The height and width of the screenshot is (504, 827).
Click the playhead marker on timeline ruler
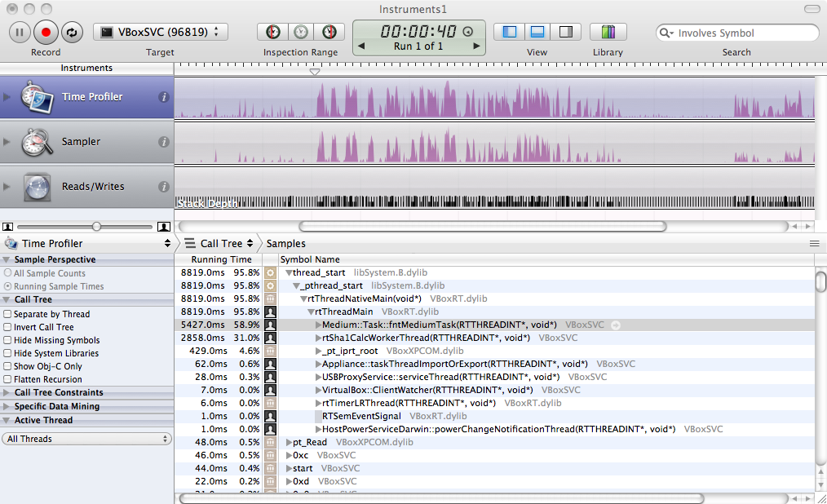pos(315,72)
